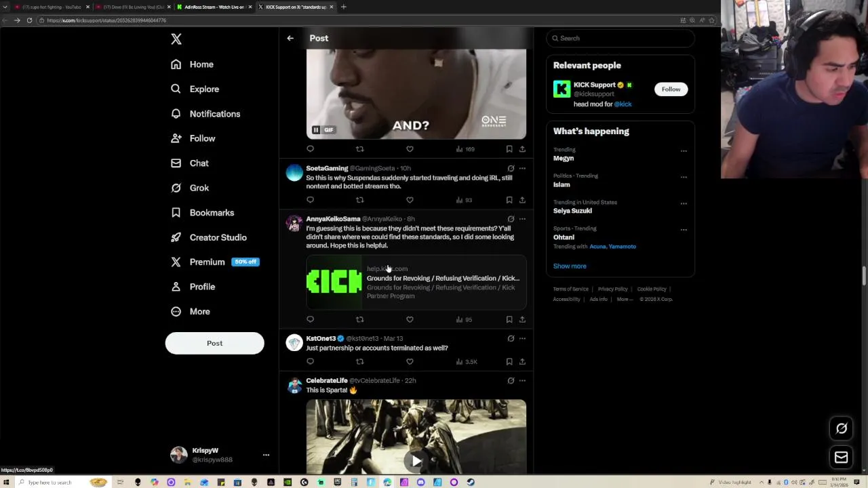Follow KICK Support account
868x488 pixels.
pyautogui.click(x=671, y=89)
